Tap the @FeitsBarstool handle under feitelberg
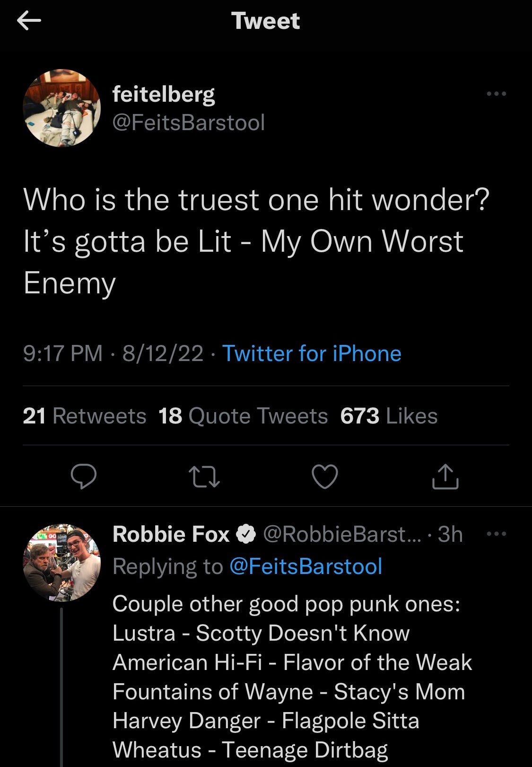The height and width of the screenshot is (767, 532). click(x=188, y=123)
